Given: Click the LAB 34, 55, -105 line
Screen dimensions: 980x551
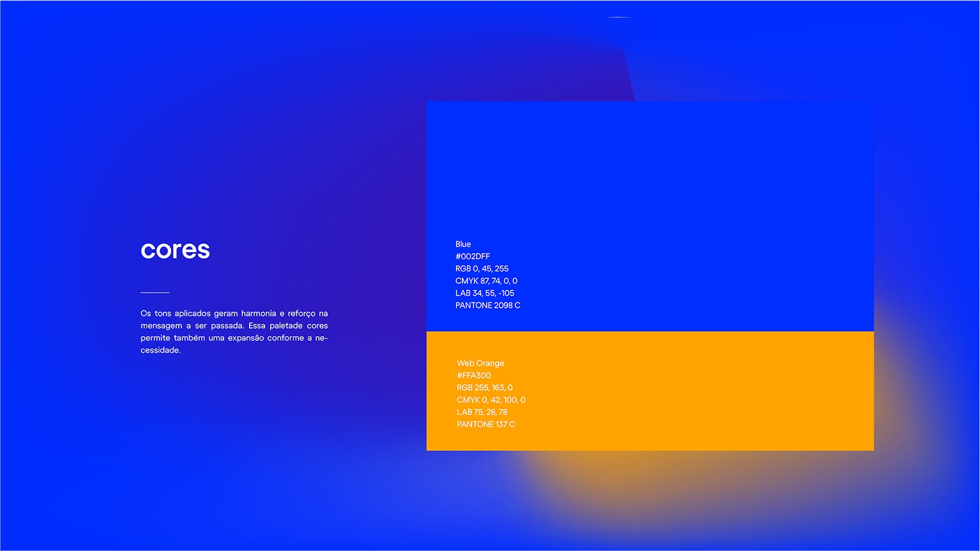Looking at the screenshot, I should [485, 293].
